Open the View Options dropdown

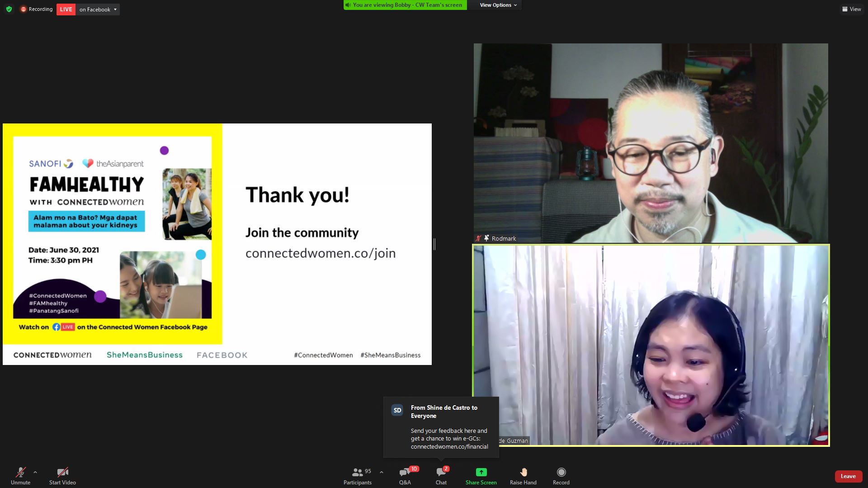(498, 5)
